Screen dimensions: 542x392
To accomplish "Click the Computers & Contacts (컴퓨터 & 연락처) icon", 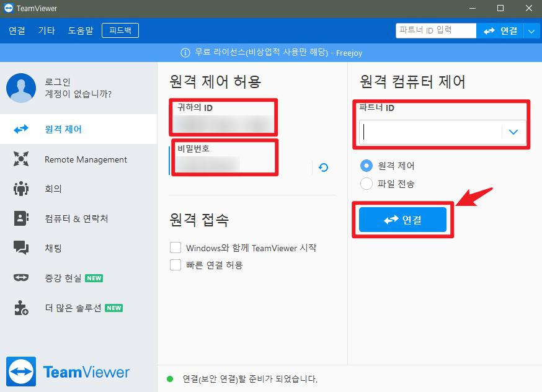I will 21,218.
